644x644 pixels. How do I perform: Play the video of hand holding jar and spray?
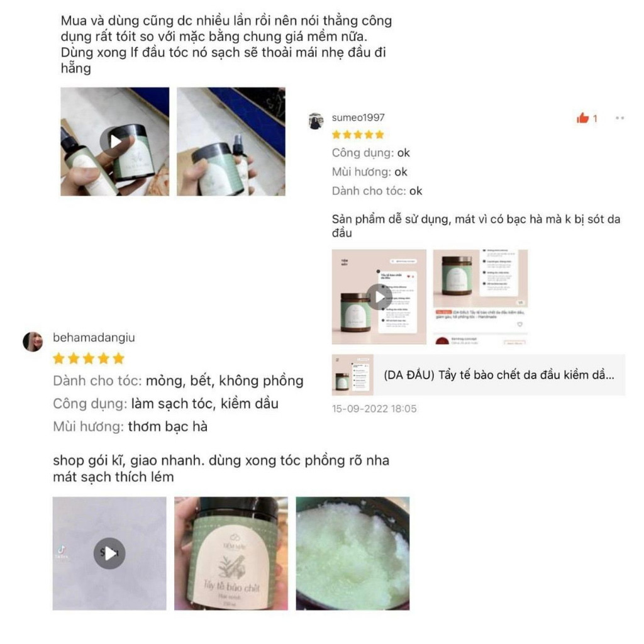click(114, 142)
